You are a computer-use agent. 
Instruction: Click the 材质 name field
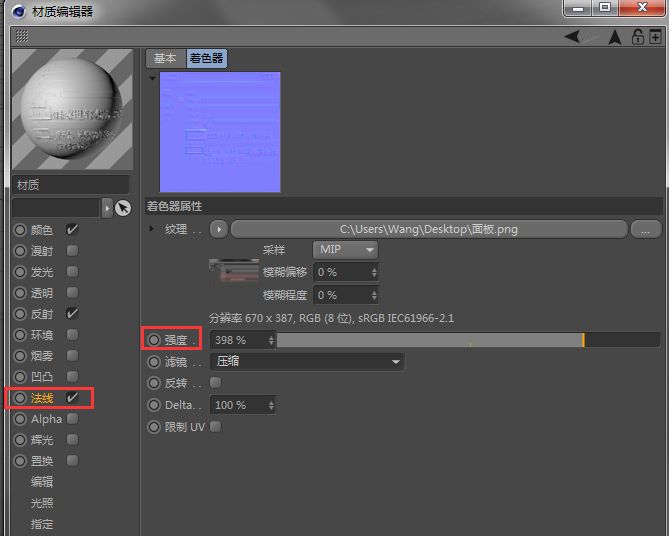[x=71, y=185]
